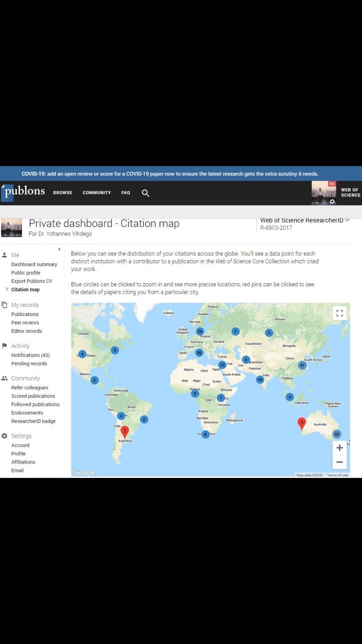Open the COMMUNITY menu
Screen dimensions: 362x644
[97, 193]
